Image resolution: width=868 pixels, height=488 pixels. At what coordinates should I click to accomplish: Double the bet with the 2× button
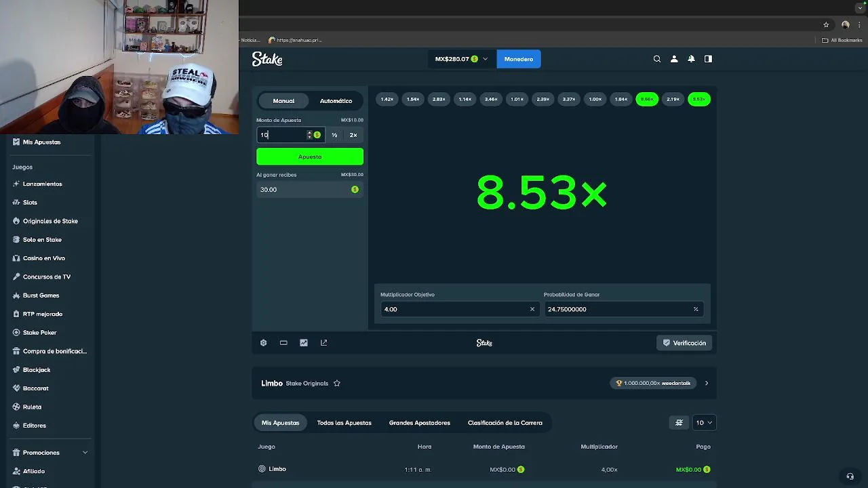[353, 135]
